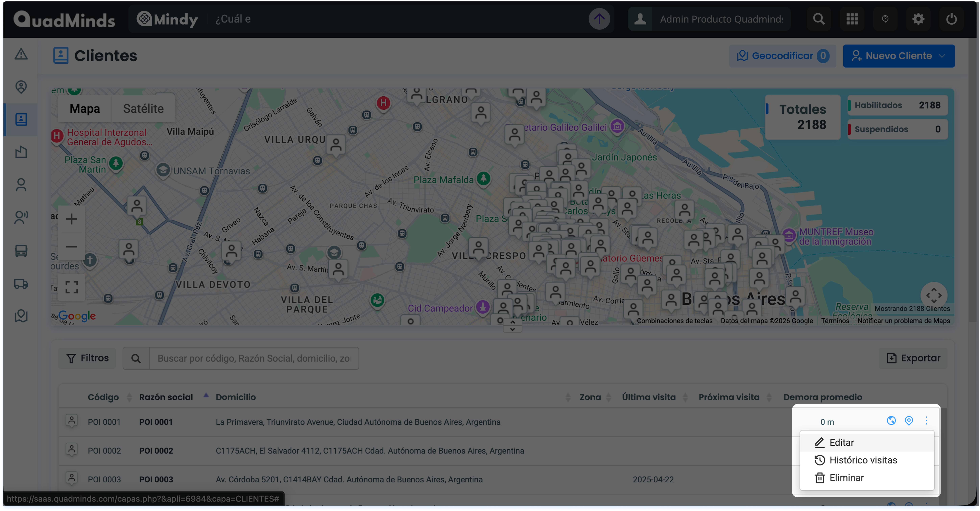Toggle map fullscreen view
980x511 pixels.
[71, 287]
